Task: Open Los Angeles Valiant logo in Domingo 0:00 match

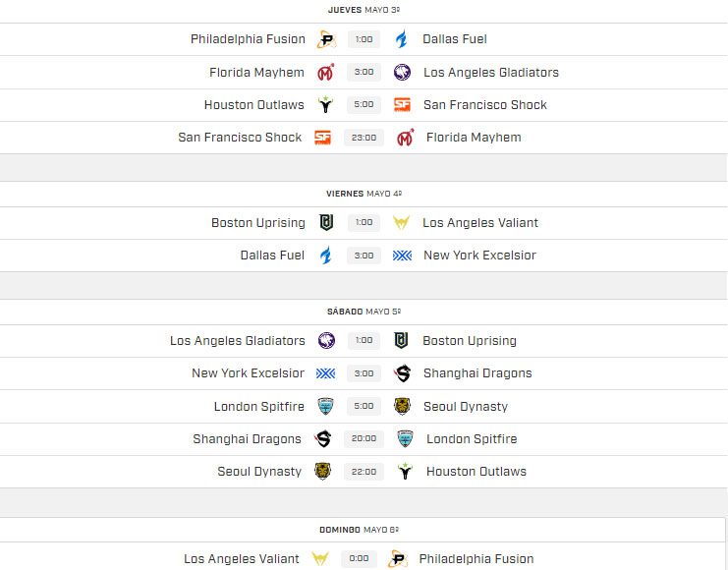Action: [x=320, y=559]
